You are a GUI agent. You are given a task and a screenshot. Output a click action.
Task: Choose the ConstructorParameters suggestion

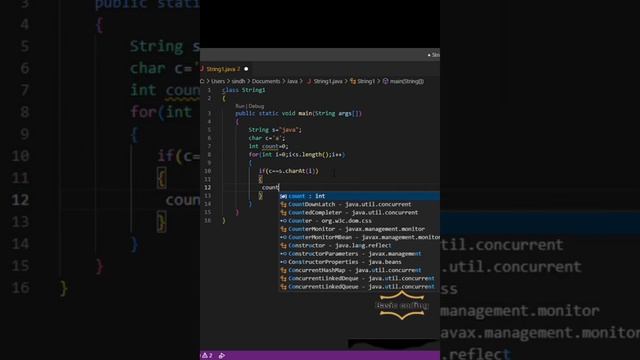pyautogui.click(x=360, y=253)
